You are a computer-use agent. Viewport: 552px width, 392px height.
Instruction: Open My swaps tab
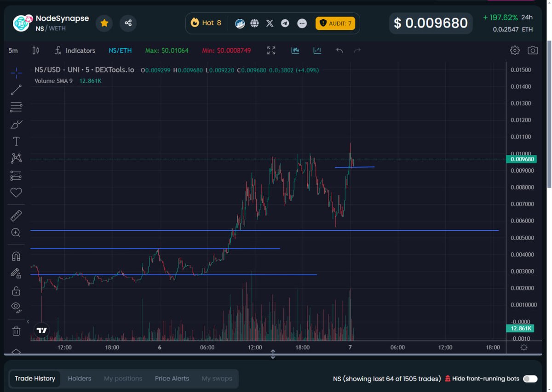point(217,379)
